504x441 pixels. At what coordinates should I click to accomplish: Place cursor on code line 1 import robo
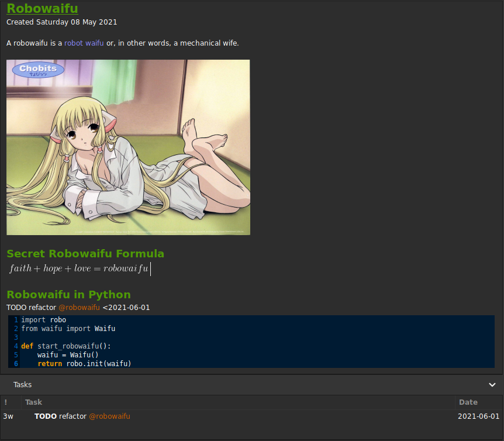pos(43,320)
